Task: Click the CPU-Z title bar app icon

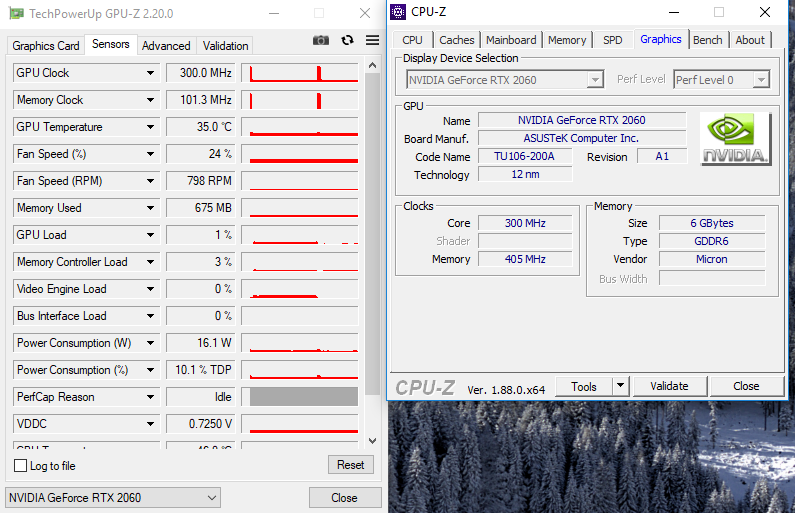Action: (x=398, y=12)
